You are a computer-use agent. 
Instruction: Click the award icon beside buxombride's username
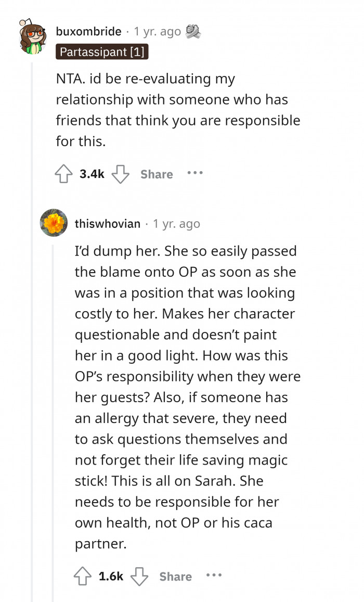coord(192,31)
